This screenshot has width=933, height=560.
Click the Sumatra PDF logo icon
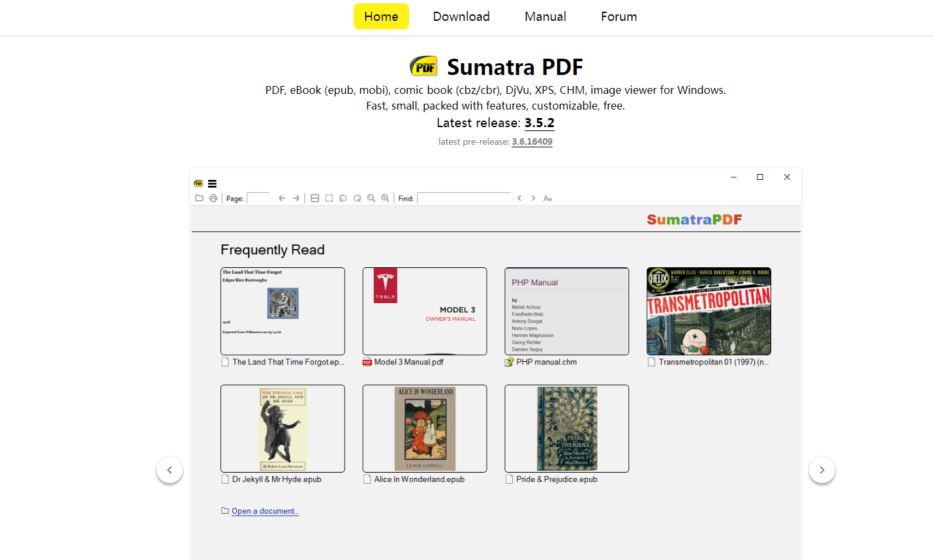[423, 66]
